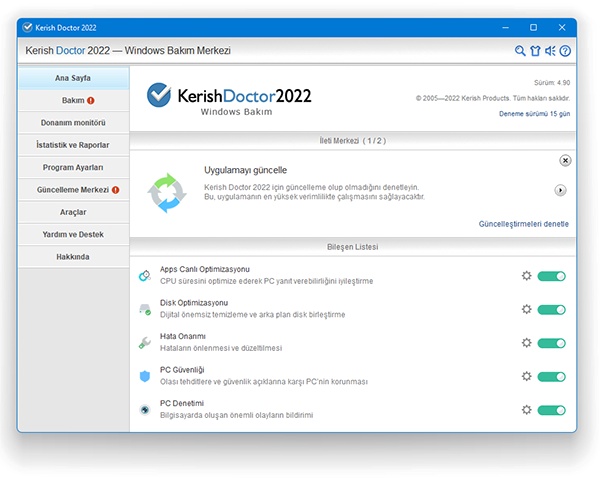
Task: Open settings gear for Hata Onarımı
Action: (x=527, y=343)
